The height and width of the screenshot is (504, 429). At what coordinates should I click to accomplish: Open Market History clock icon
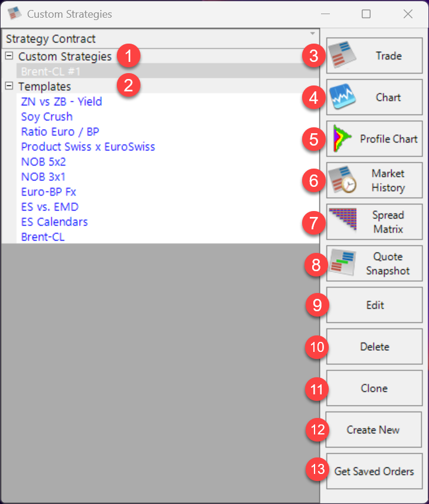coord(343,180)
